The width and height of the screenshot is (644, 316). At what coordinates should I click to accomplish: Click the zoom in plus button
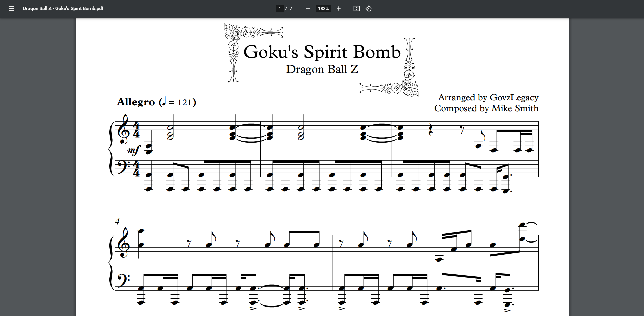pyautogui.click(x=338, y=8)
